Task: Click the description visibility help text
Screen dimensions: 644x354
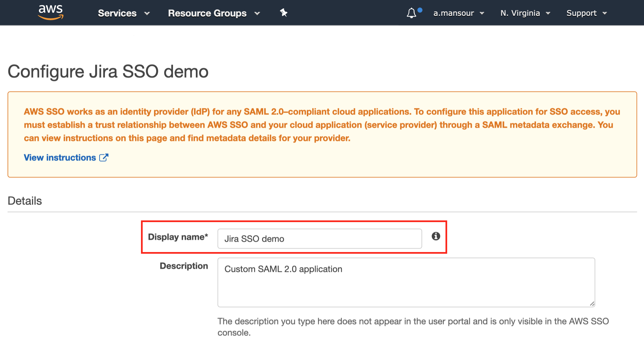Action: tap(413, 327)
